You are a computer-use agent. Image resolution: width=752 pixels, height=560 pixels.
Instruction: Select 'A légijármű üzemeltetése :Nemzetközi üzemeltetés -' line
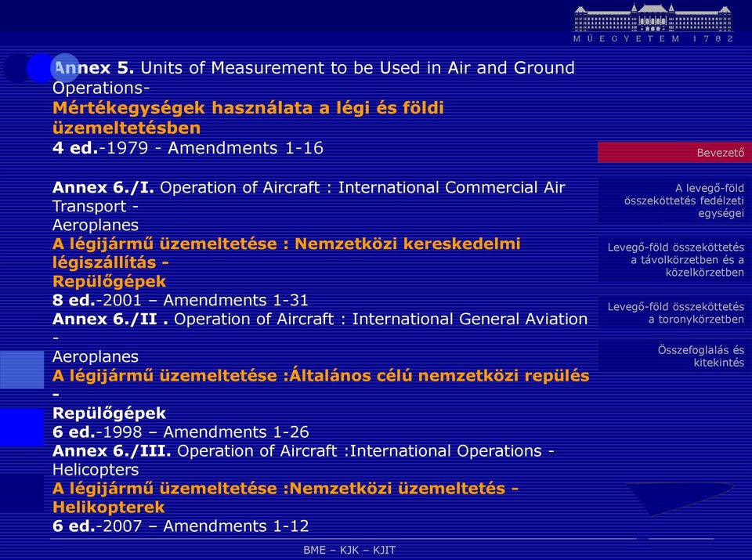(x=286, y=489)
